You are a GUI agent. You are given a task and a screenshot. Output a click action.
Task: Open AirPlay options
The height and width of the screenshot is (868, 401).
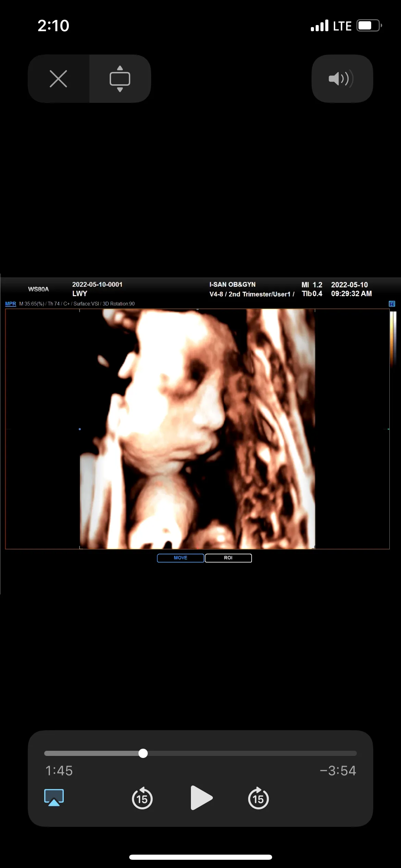pos(54,797)
